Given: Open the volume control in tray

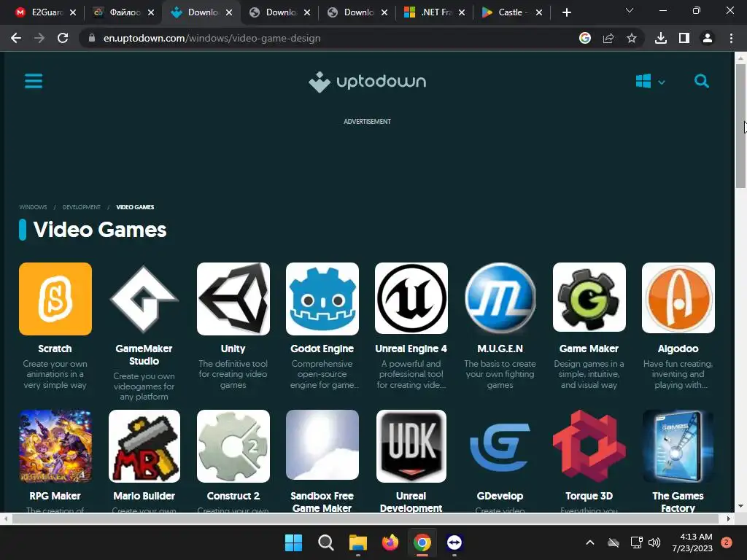Looking at the screenshot, I should (x=654, y=542).
